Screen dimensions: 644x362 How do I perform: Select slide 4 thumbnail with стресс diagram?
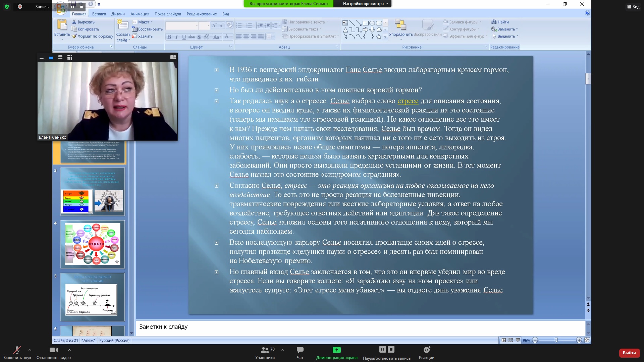(x=93, y=244)
